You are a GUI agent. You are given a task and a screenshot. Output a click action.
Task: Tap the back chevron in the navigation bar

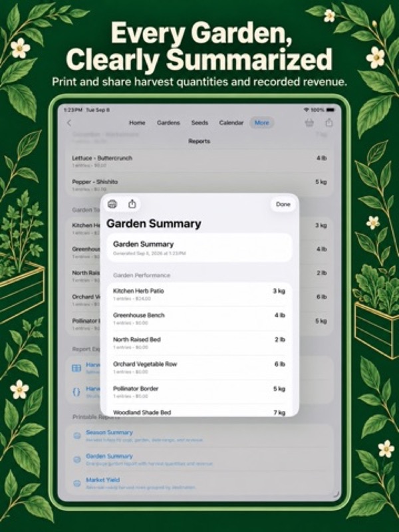[70, 123]
